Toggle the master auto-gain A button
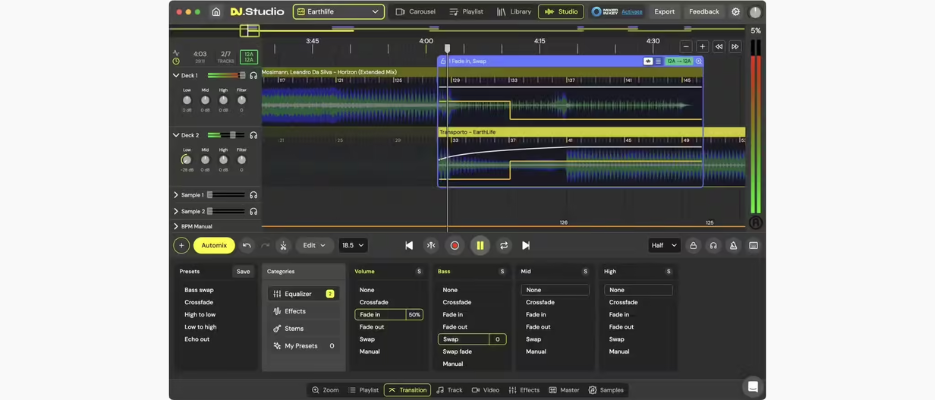The width and height of the screenshot is (935, 400). tap(756, 223)
